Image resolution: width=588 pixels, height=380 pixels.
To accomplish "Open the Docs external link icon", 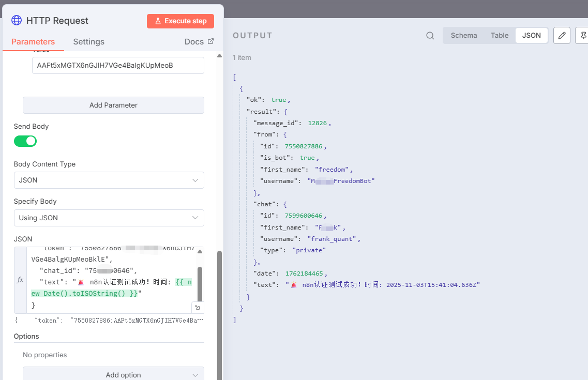I will (210, 41).
